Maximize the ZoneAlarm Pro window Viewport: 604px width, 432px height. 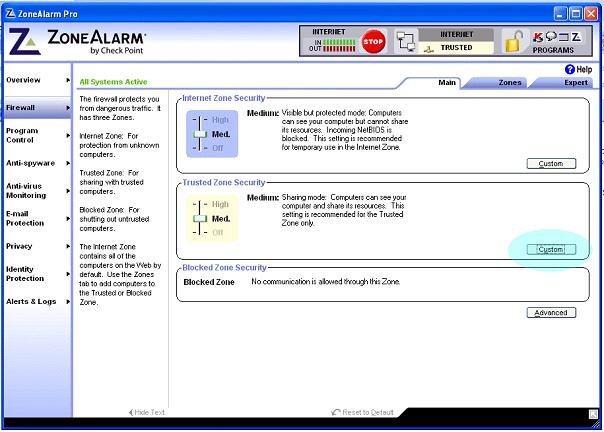point(576,14)
